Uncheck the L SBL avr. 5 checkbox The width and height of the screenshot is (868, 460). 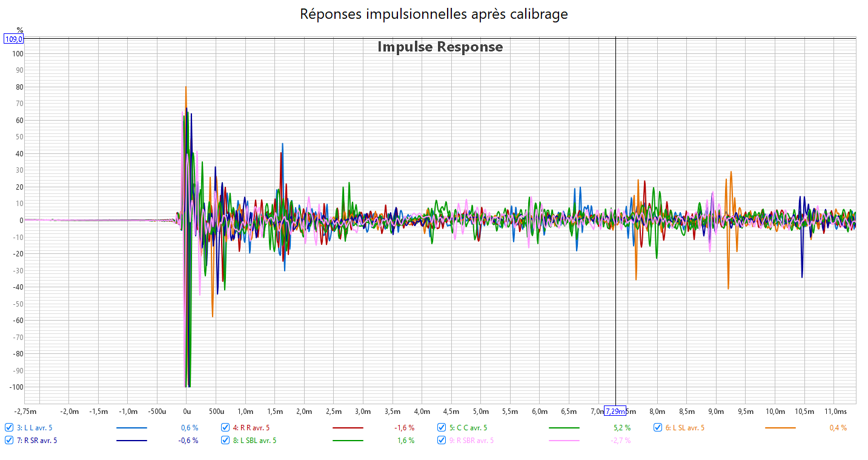tap(225, 440)
